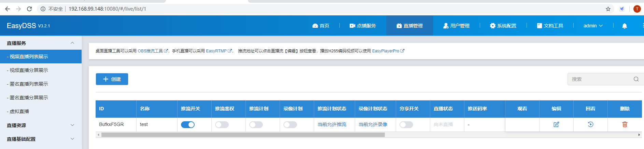Open the admin user dropdown
This screenshot has width=644, height=149.
(x=593, y=26)
